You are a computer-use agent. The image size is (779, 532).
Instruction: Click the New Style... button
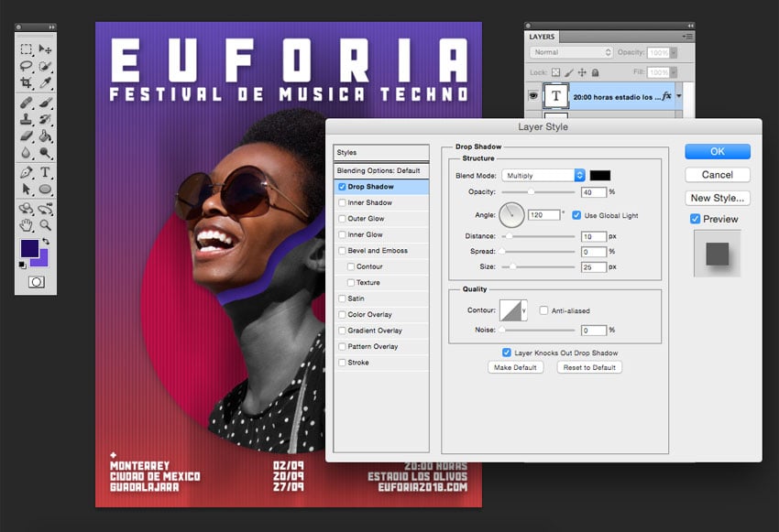click(x=718, y=198)
